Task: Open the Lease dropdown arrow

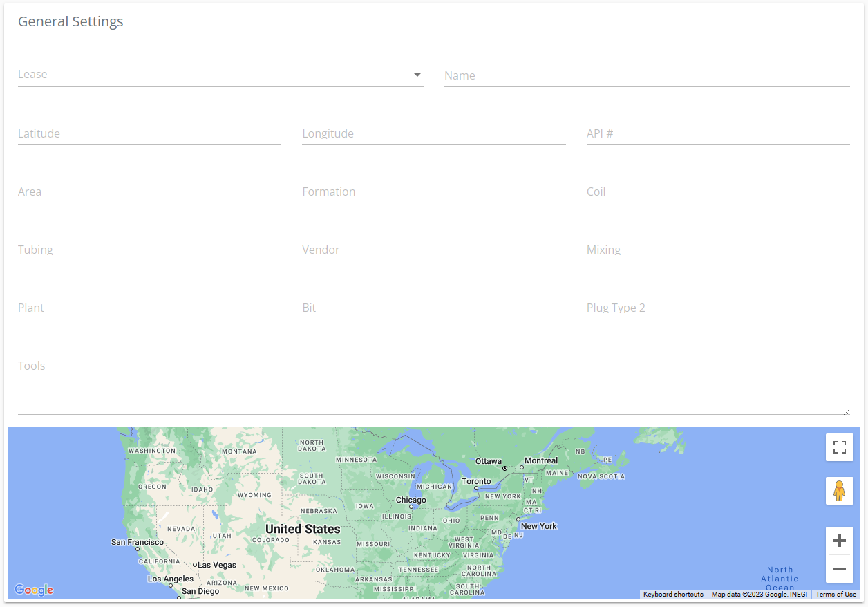Action: (x=417, y=75)
